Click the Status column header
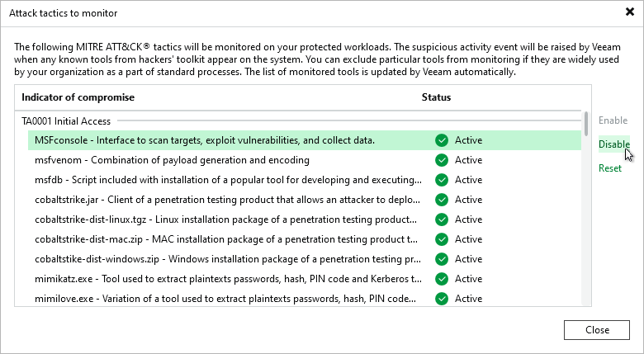 pos(436,97)
